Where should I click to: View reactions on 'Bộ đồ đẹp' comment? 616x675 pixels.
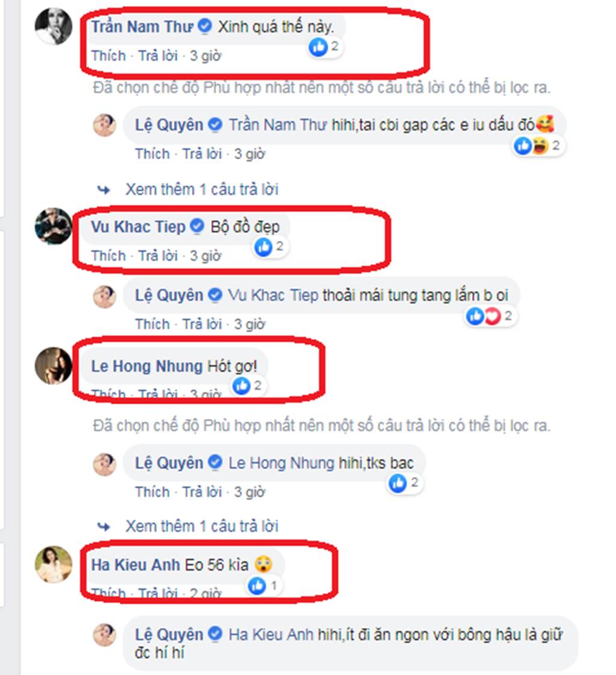click(x=269, y=247)
